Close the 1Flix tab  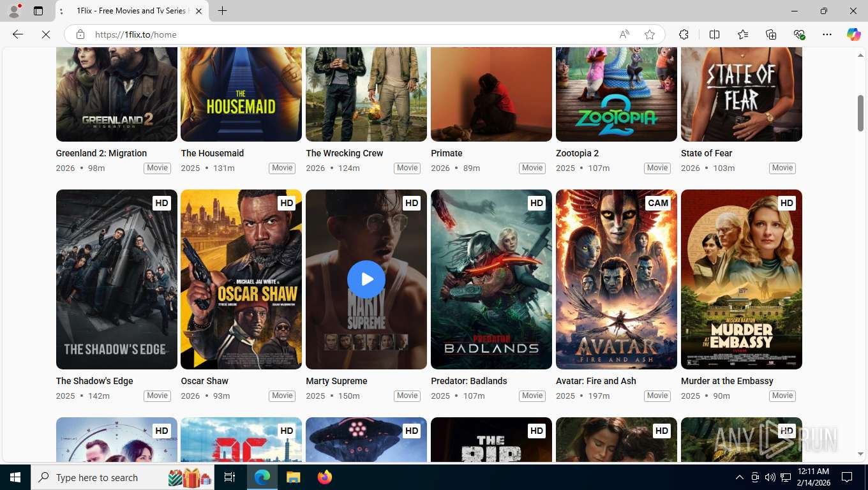198,11
